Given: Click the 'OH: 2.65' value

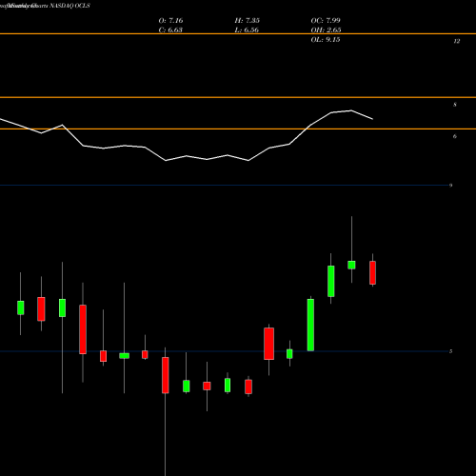Looking at the screenshot, I should [x=326, y=30].
